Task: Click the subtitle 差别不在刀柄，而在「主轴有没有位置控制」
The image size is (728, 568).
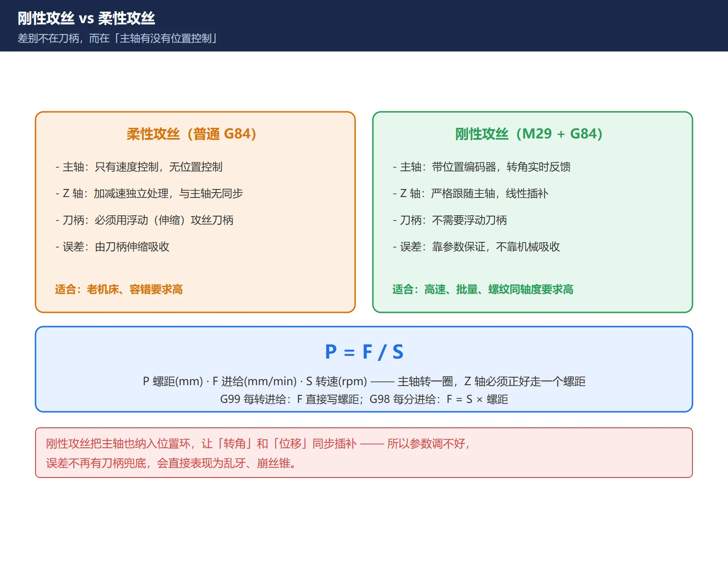Action: [x=118, y=39]
